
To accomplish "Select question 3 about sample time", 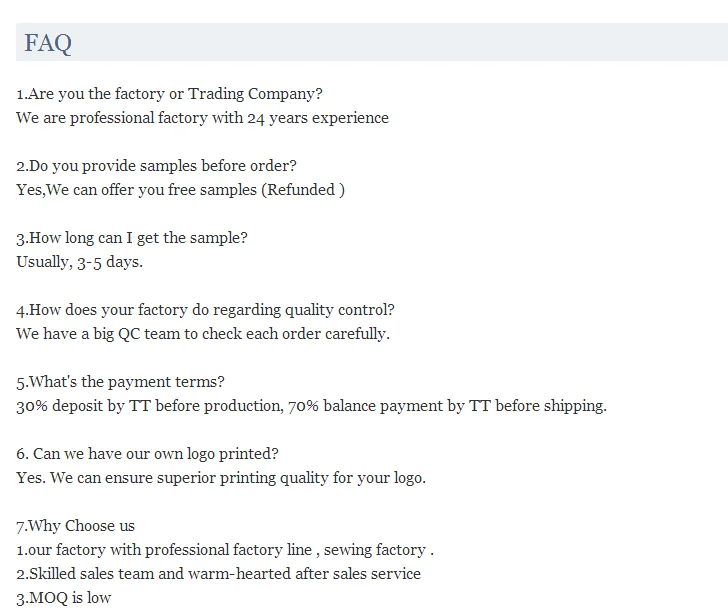I will click(x=132, y=237).
